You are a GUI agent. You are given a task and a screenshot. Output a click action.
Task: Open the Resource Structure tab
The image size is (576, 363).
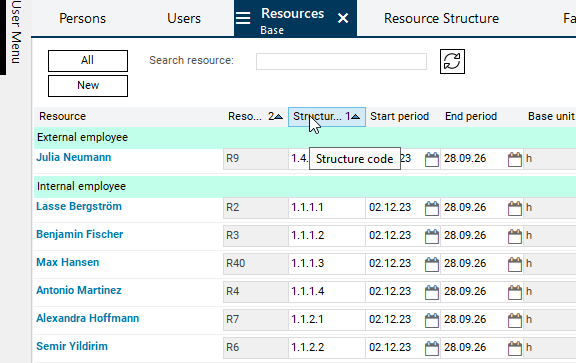(x=441, y=18)
